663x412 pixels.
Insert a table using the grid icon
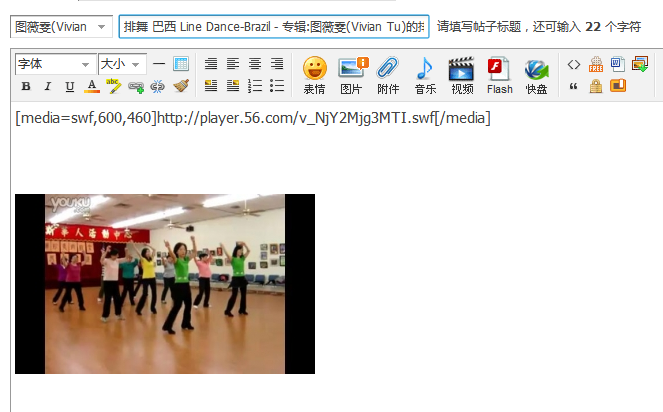tap(181, 64)
